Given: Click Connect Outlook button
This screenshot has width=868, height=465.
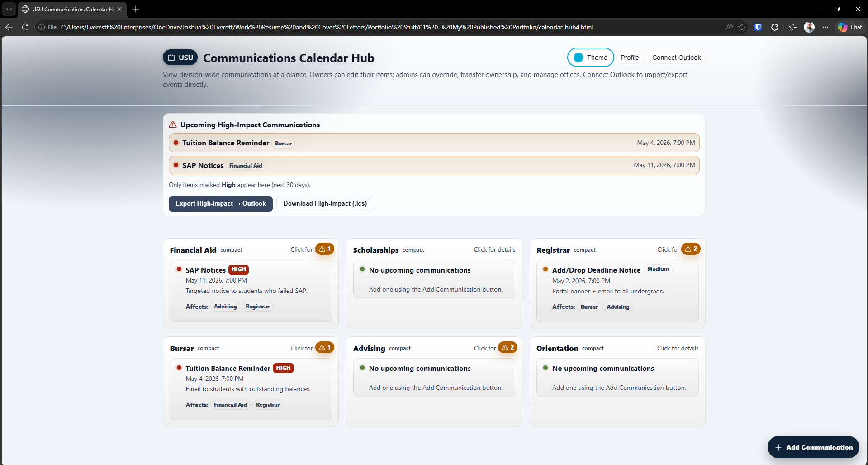Looking at the screenshot, I should coord(676,58).
